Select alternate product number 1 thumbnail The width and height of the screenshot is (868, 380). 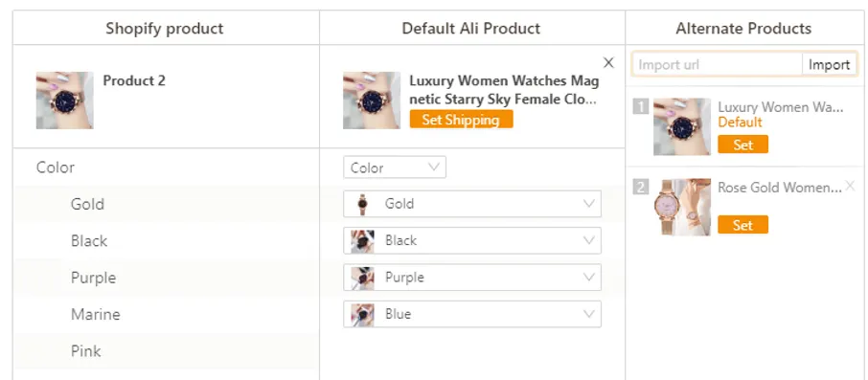click(682, 126)
